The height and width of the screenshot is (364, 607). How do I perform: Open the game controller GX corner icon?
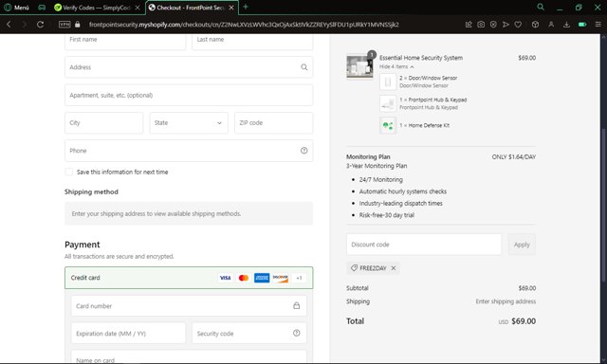(42, 8)
